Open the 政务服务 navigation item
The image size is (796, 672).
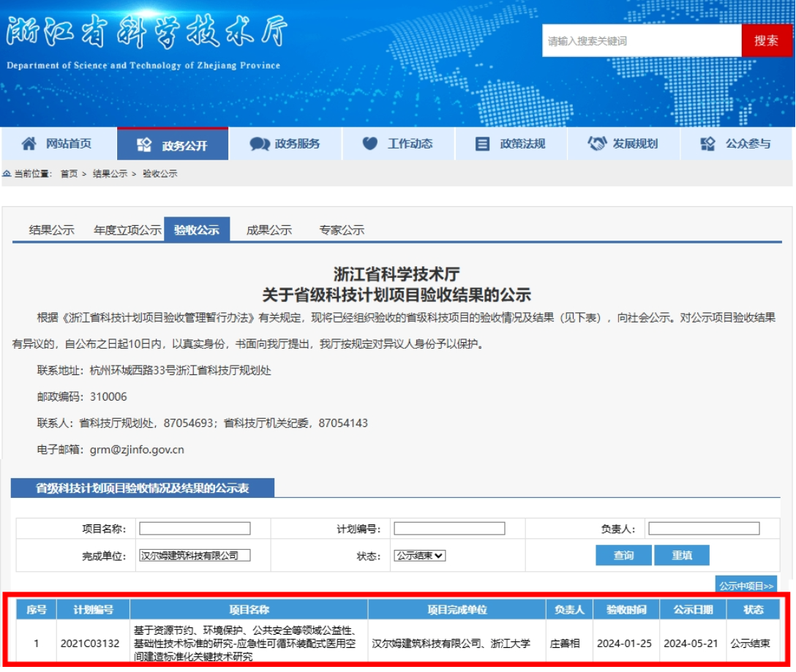[286, 144]
